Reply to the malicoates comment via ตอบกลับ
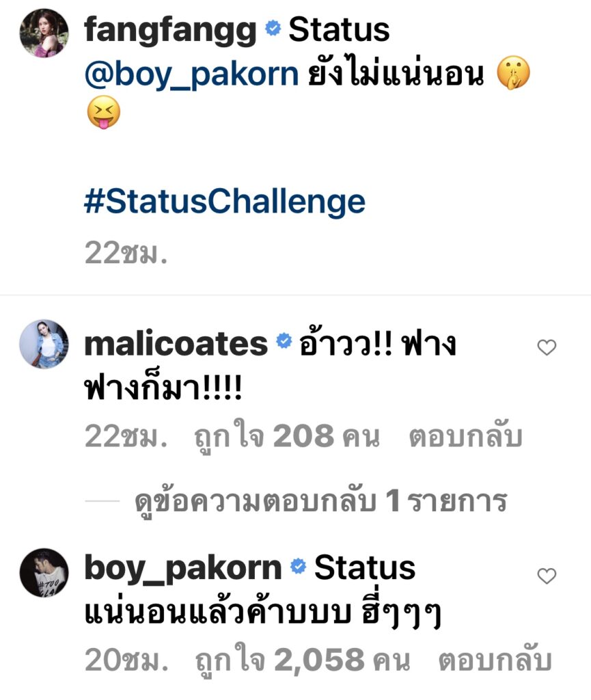 (466, 437)
